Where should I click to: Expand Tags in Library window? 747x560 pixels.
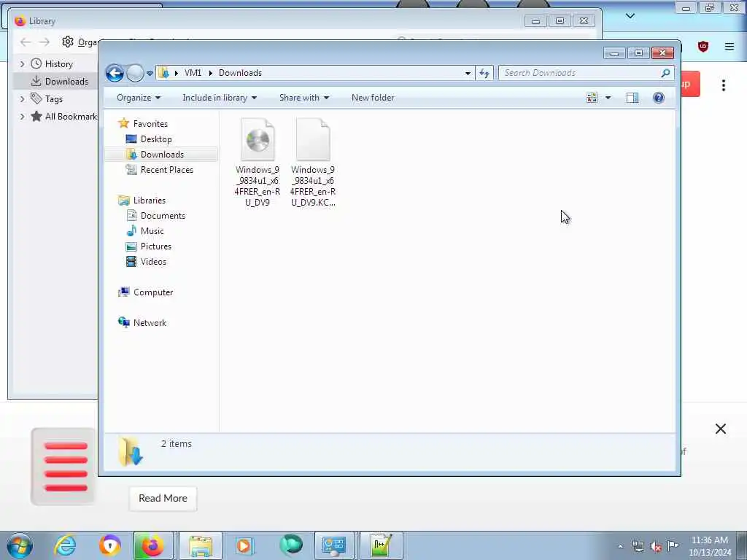tap(22, 99)
